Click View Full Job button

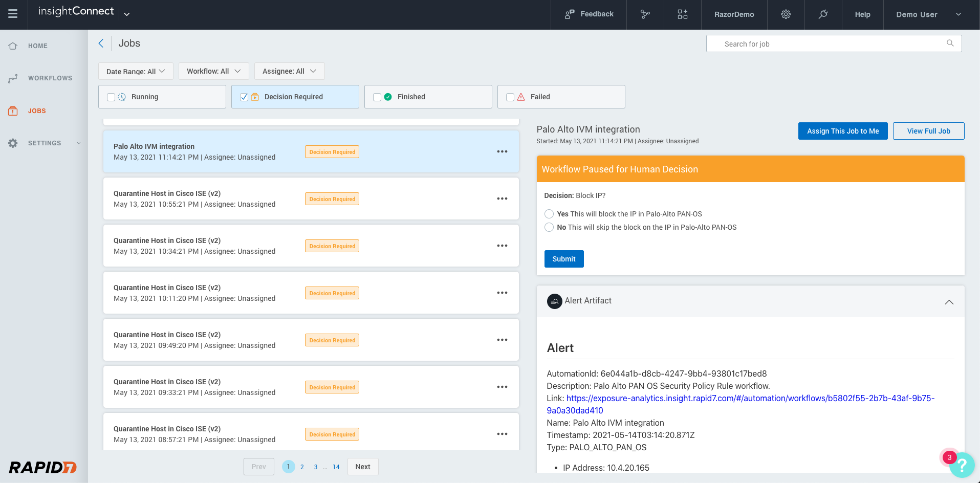pos(928,131)
